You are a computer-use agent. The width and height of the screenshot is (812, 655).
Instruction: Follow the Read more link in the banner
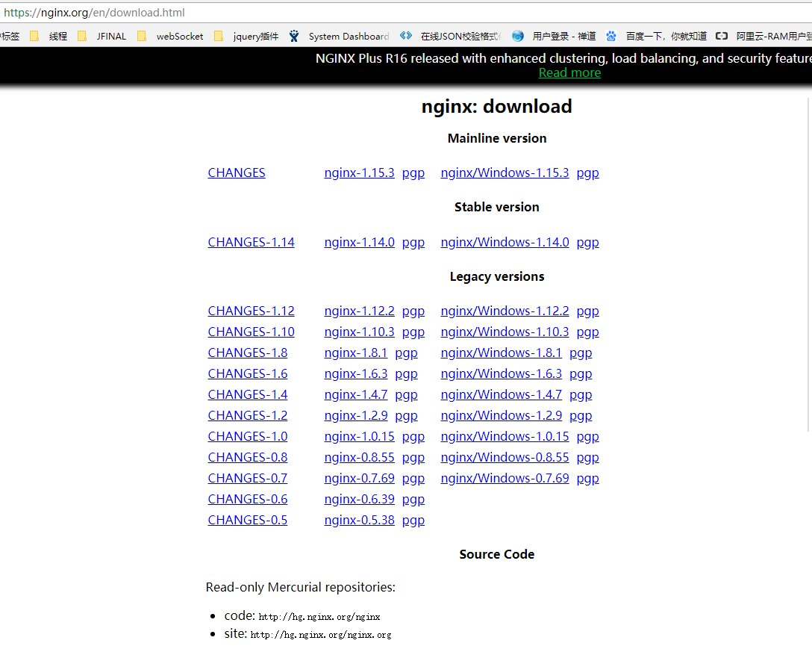[x=569, y=73]
